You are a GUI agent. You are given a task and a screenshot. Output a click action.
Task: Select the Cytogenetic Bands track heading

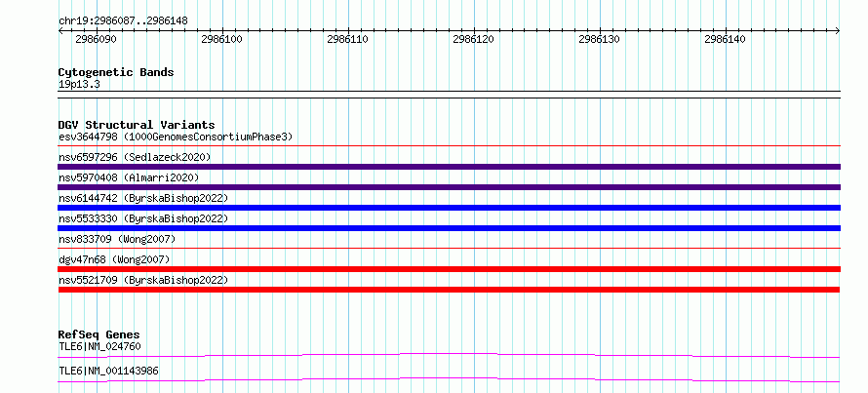(116, 72)
